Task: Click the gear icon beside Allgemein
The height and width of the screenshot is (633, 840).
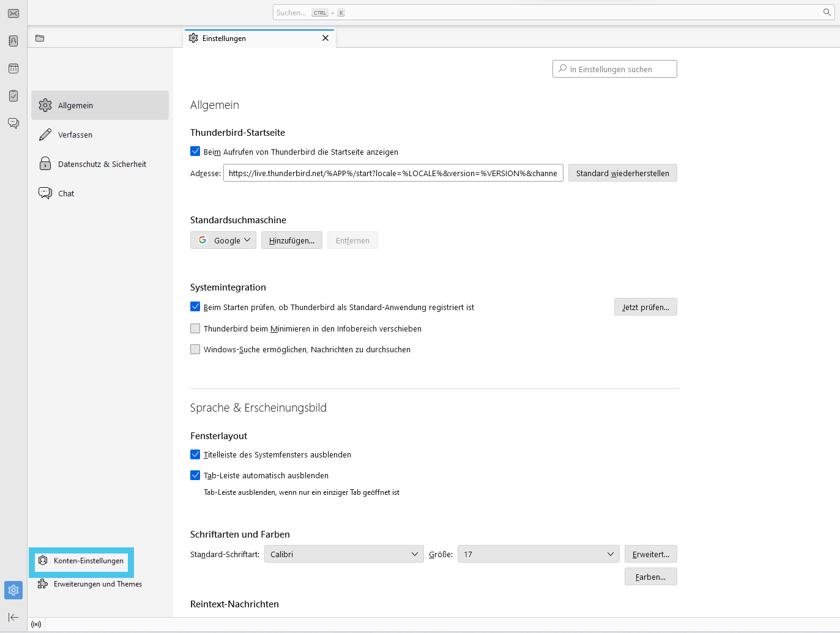Action: pos(45,105)
